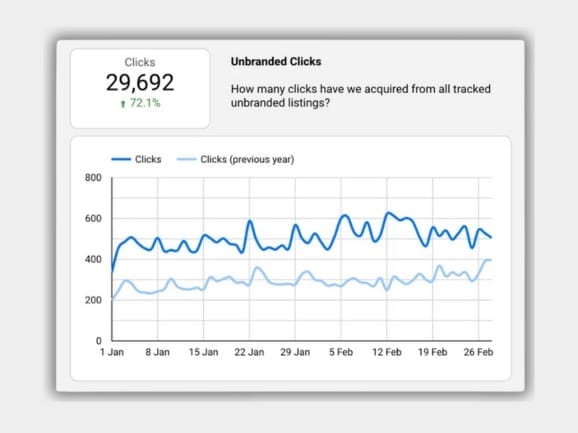
Task: Click the 8 Jan x-axis label
Action: [157, 352]
